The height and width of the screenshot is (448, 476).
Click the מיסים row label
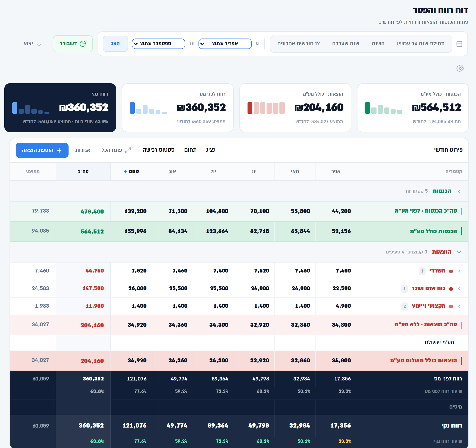pos(456,407)
